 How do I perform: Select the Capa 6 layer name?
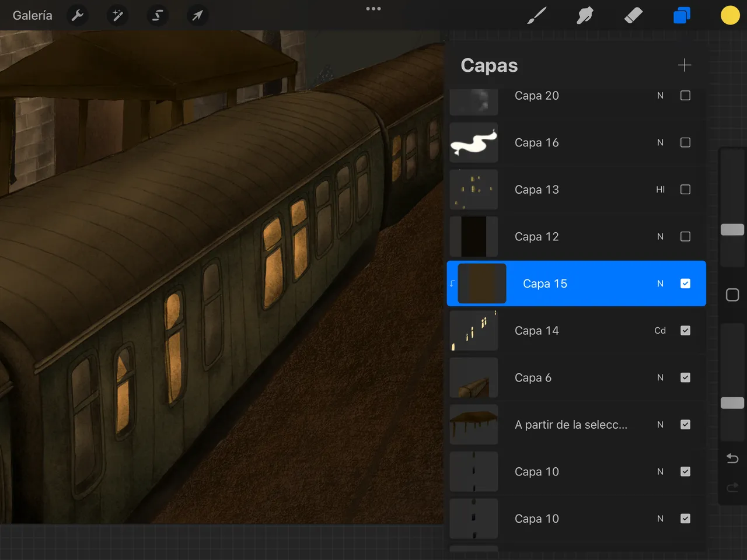coord(533,377)
